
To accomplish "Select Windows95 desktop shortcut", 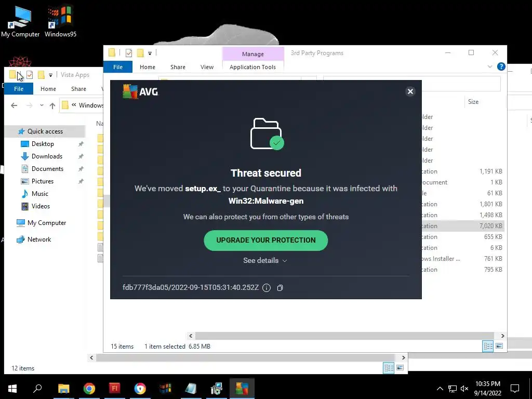I will pos(60,21).
